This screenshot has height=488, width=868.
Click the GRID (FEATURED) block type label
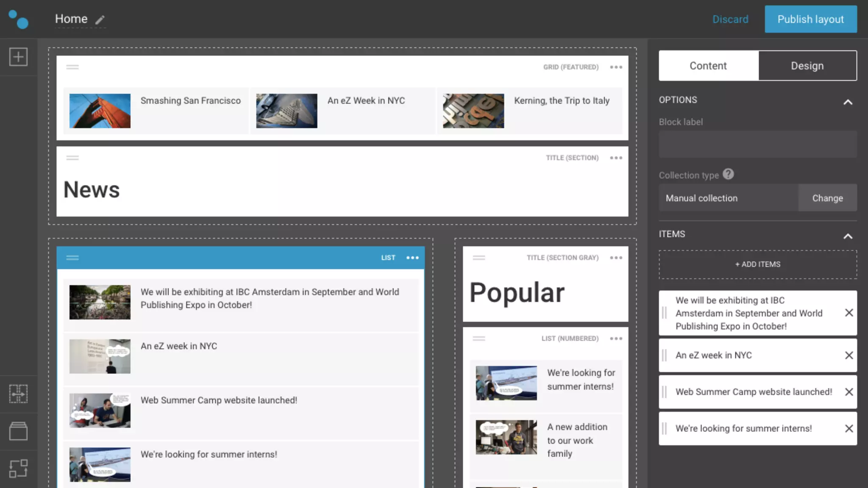[x=571, y=67]
